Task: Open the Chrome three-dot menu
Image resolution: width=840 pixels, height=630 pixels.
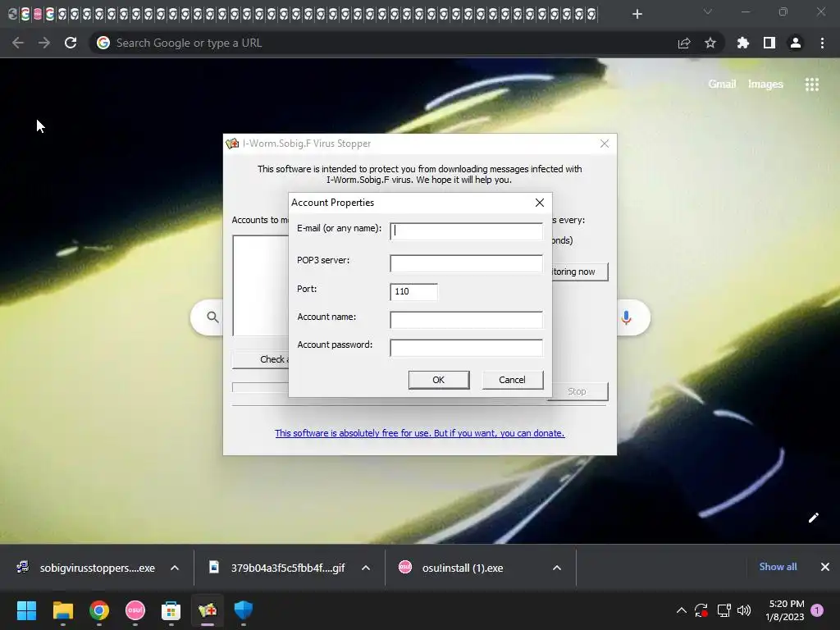Action: click(x=822, y=43)
